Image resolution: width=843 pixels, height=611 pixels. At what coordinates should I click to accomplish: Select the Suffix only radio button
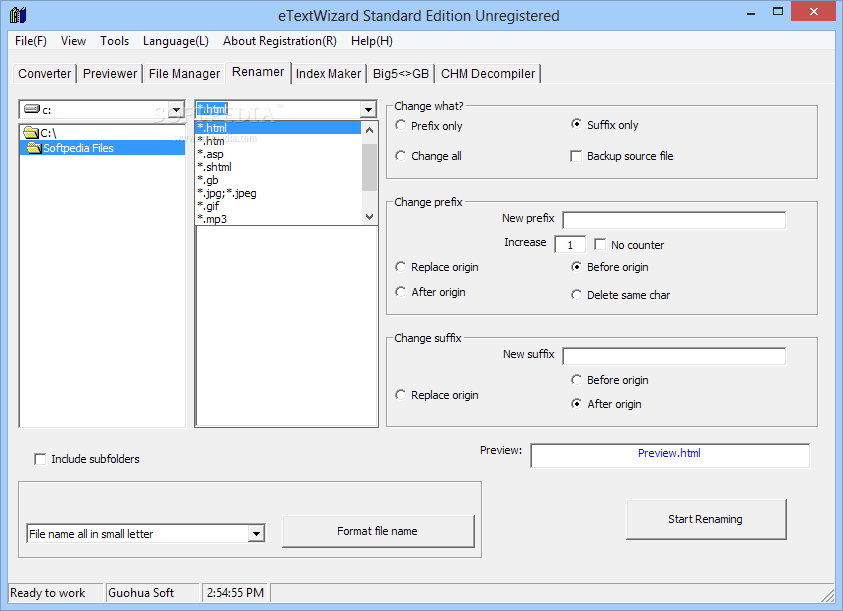click(x=576, y=124)
